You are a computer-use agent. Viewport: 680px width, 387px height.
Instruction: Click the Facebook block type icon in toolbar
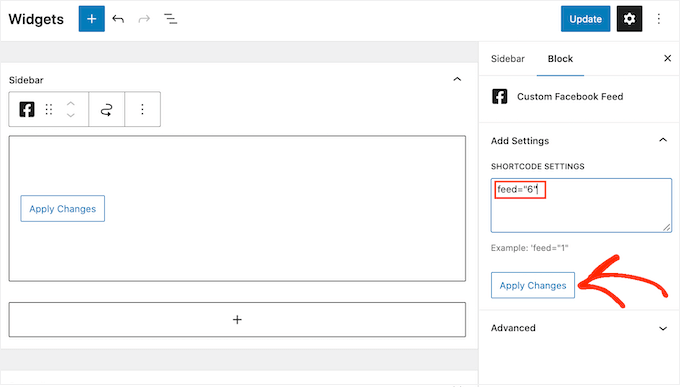[x=27, y=109]
